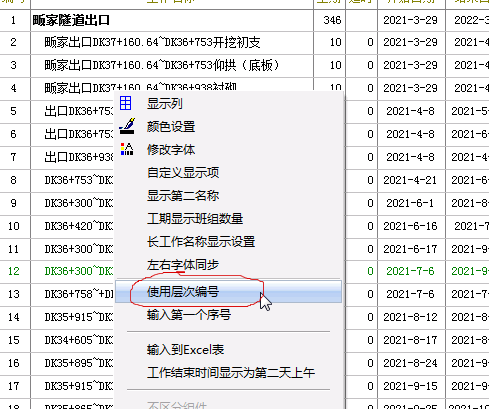
Task: Select 显示列 menu entry
Action: (229, 103)
